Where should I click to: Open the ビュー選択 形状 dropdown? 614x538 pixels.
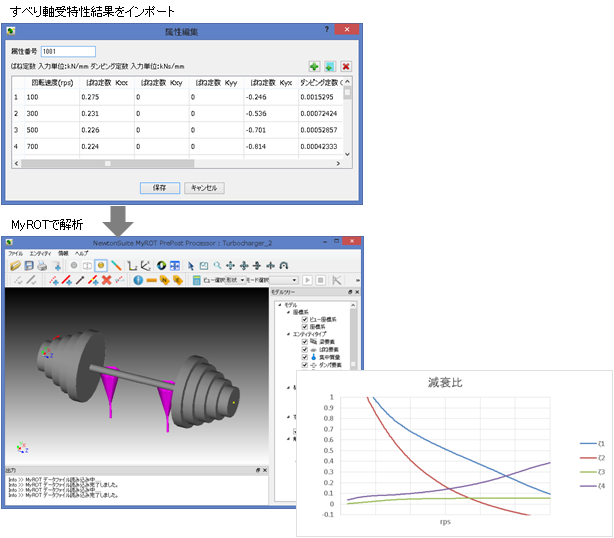[235, 280]
